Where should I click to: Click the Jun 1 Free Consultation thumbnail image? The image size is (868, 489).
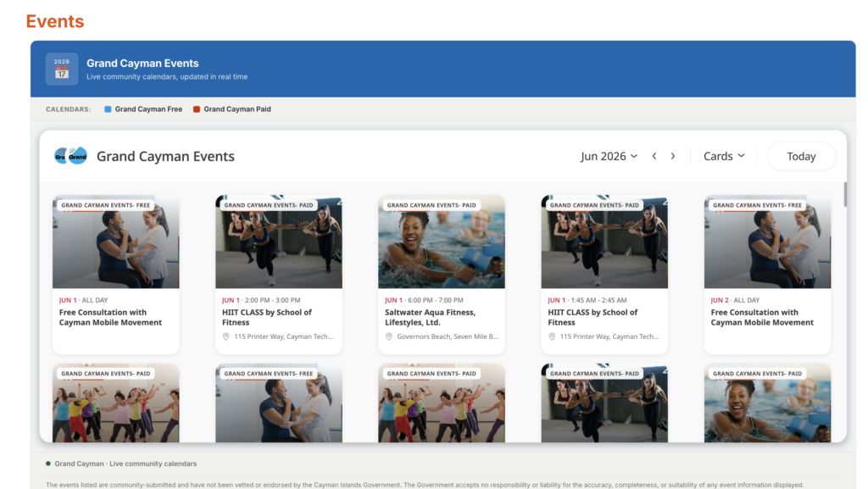[x=115, y=242]
